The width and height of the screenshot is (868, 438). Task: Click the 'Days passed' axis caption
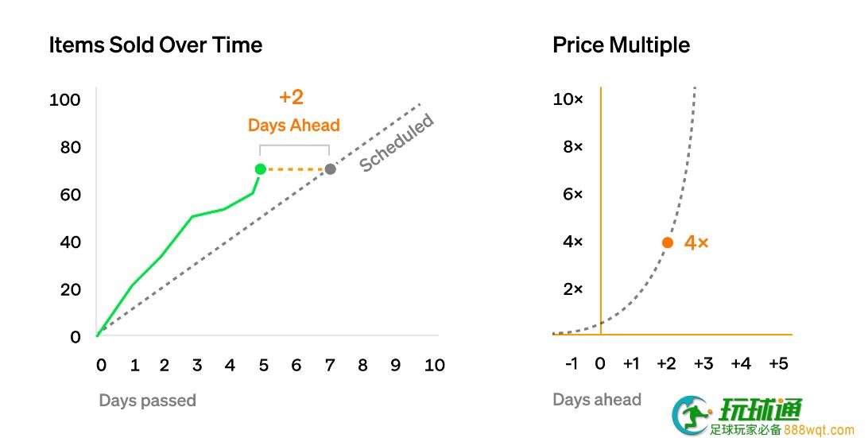tap(147, 401)
